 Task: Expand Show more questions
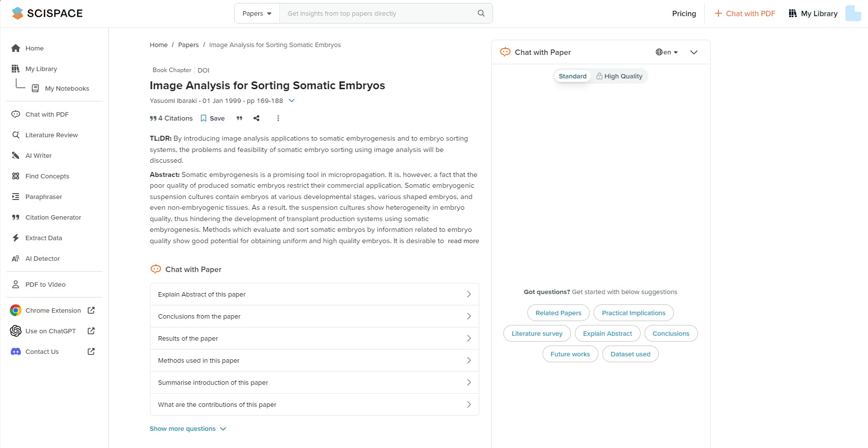click(x=188, y=428)
